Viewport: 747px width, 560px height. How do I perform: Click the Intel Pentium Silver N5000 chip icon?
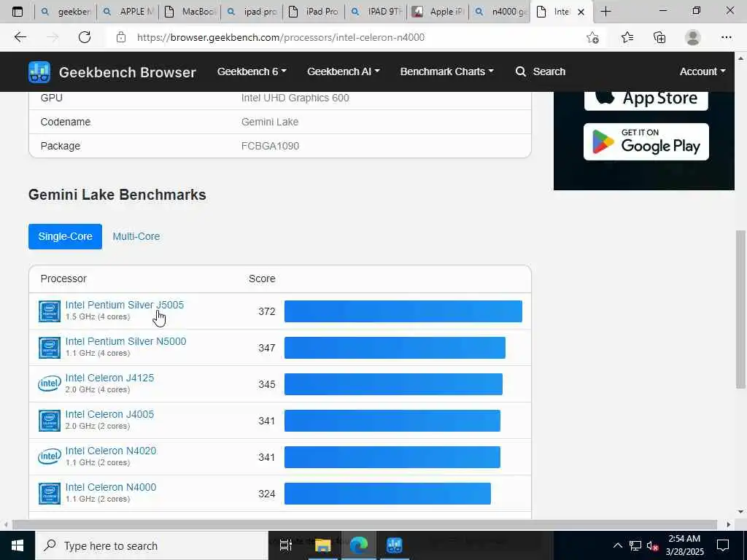50,348
